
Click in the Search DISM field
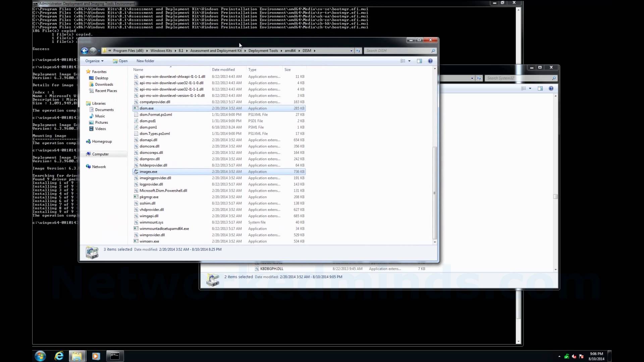click(397, 51)
